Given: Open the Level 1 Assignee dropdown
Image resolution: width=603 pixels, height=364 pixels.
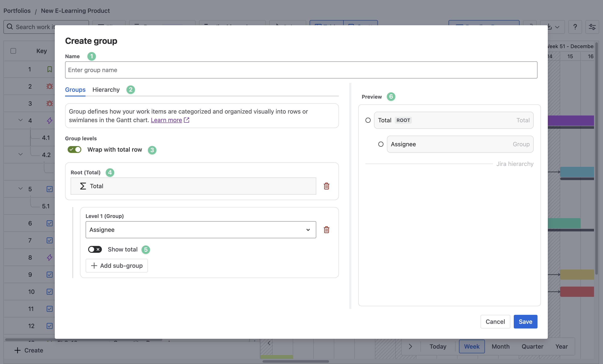Looking at the screenshot, I should pos(201,230).
